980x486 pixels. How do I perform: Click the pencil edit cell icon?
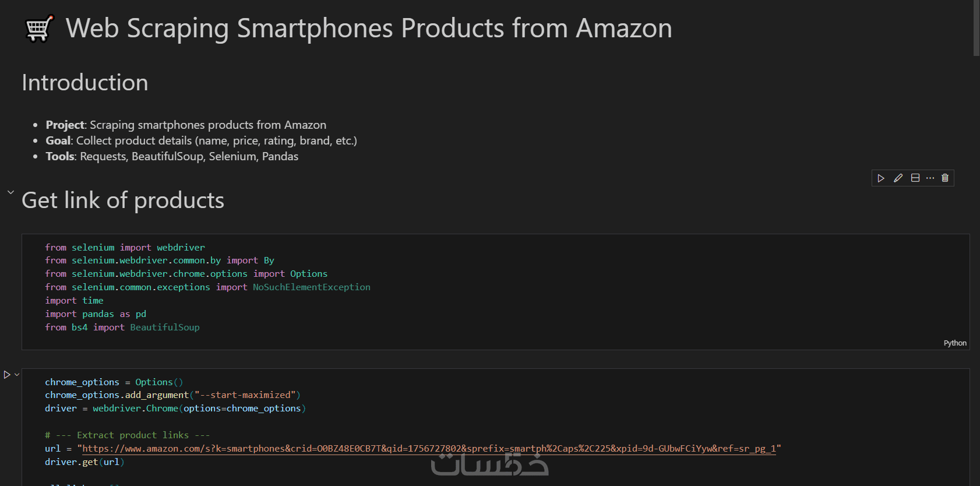898,178
